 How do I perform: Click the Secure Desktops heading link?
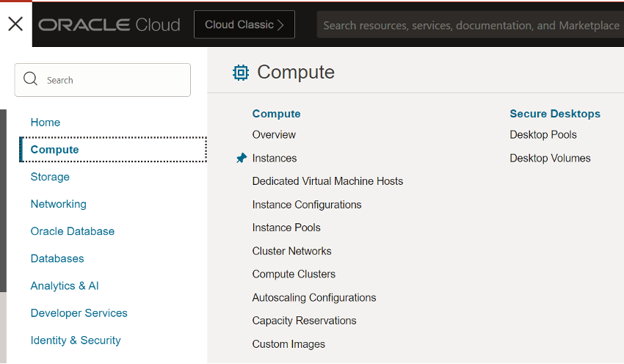(x=555, y=114)
